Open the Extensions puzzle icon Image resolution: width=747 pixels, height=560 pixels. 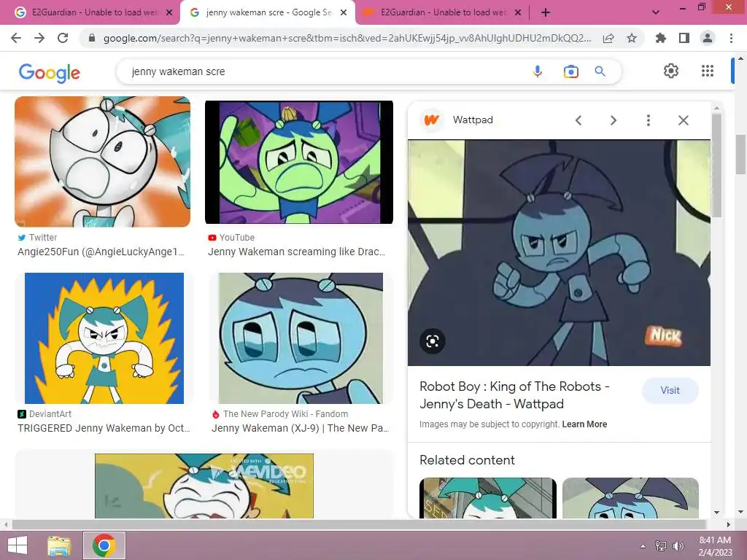(660, 38)
